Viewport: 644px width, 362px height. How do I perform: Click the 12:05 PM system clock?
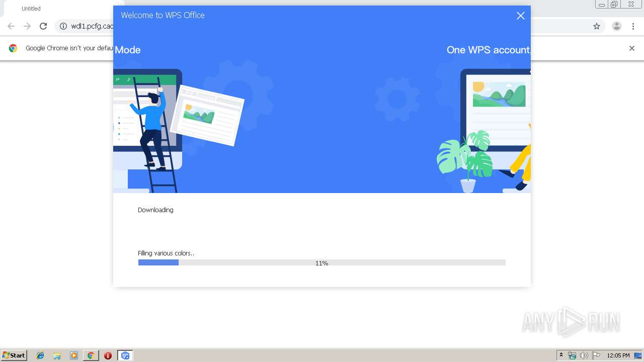click(x=618, y=355)
